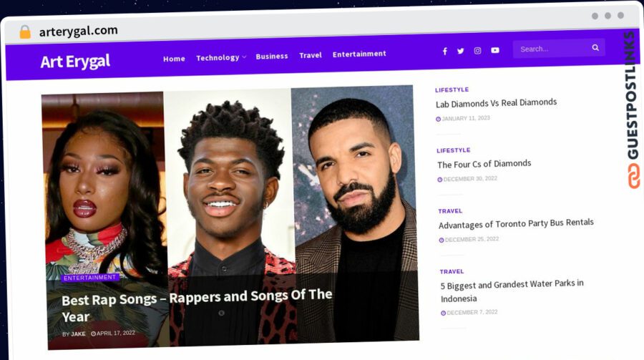This screenshot has height=360, width=644.
Task: Open the Travel menu item
Action: click(x=311, y=55)
